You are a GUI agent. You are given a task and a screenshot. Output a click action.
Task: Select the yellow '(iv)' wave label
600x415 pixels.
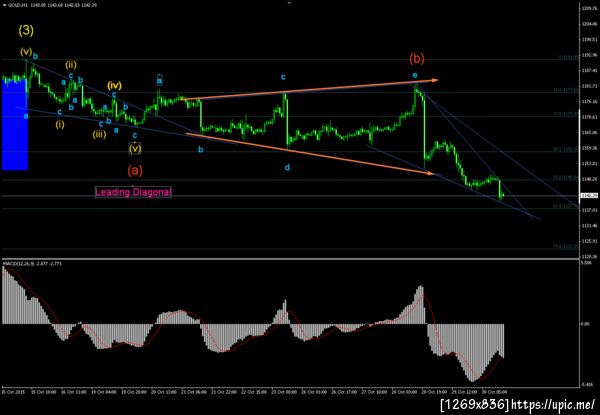114,85
